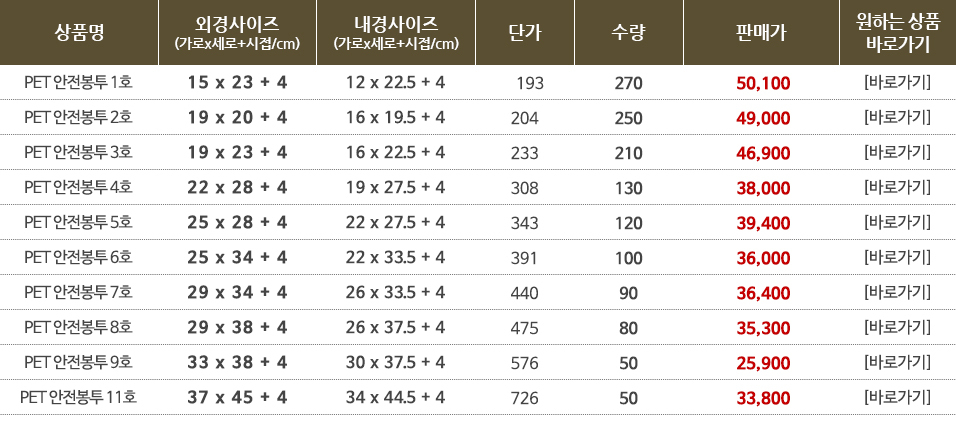Open [바로가기] link for PET 안전봉투 5호
Screen dimensions: 956x428
[897, 223]
